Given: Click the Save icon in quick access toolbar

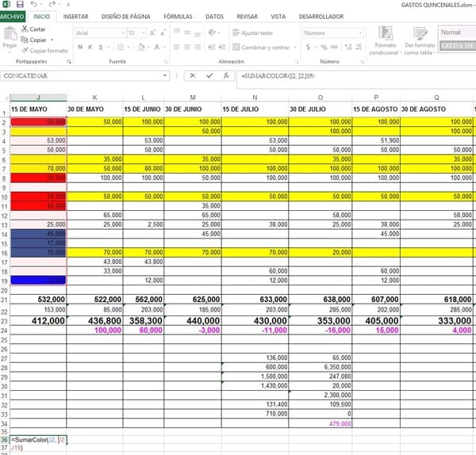Looking at the screenshot, I should coord(20,4).
